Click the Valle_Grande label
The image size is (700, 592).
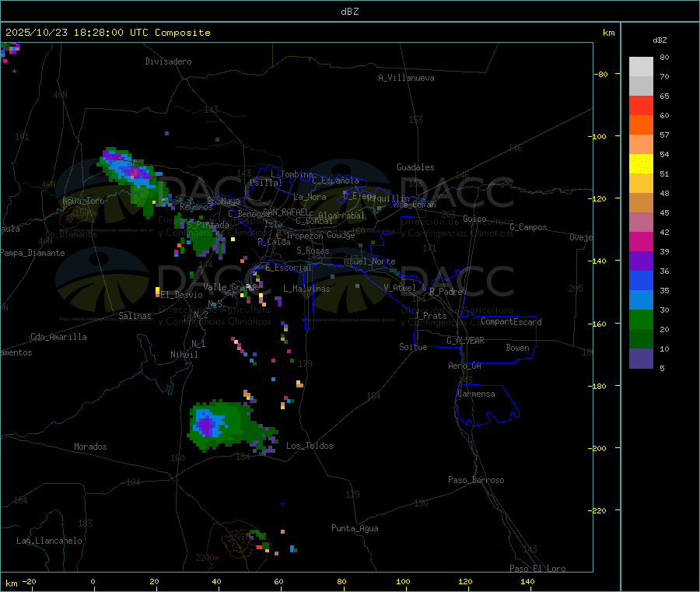[231, 287]
